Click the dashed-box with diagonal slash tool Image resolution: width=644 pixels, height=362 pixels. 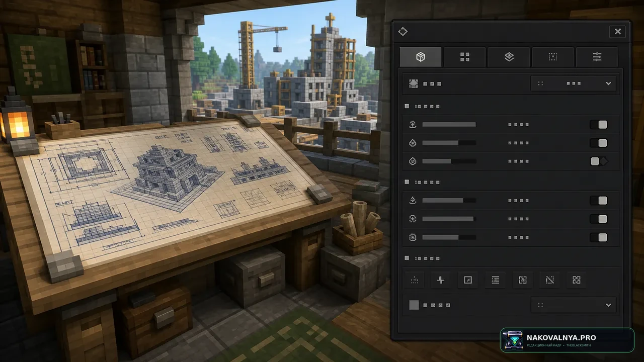coord(550,280)
